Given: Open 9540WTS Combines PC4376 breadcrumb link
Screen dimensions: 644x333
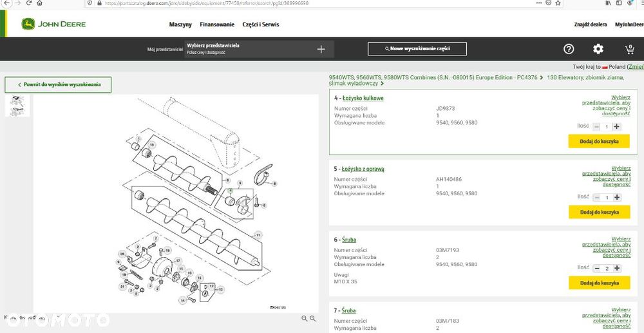Looking at the screenshot, I should click(x=433, y=77).
